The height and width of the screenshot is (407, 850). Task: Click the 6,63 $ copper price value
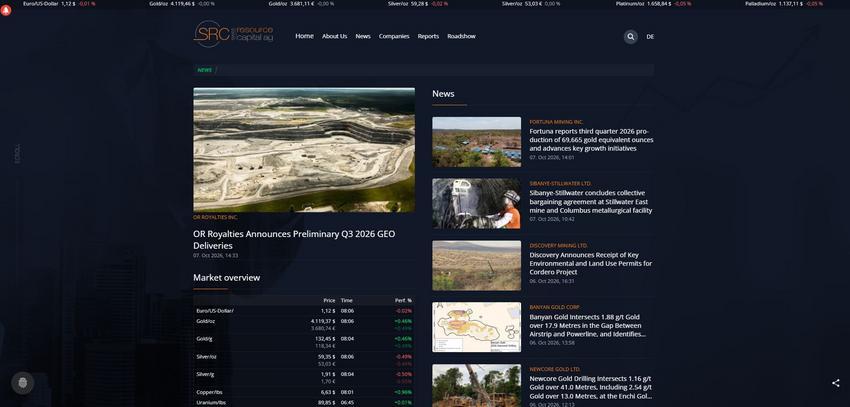point(328,392)
